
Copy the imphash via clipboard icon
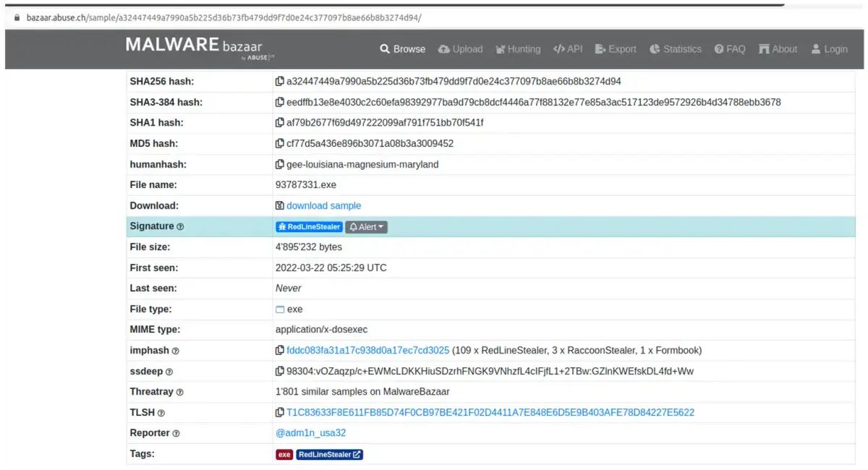(x=279, y=351)
